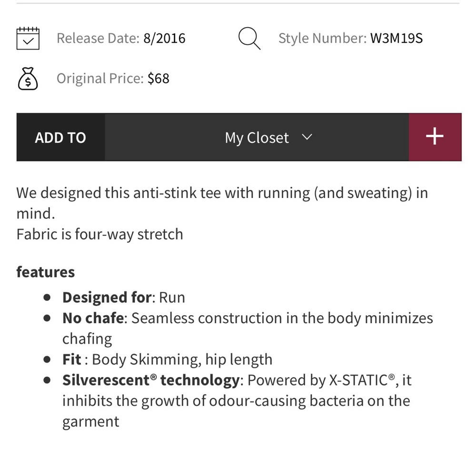Select the Original Price $68 label
The image size is (476, 476).
pos(112,78)
